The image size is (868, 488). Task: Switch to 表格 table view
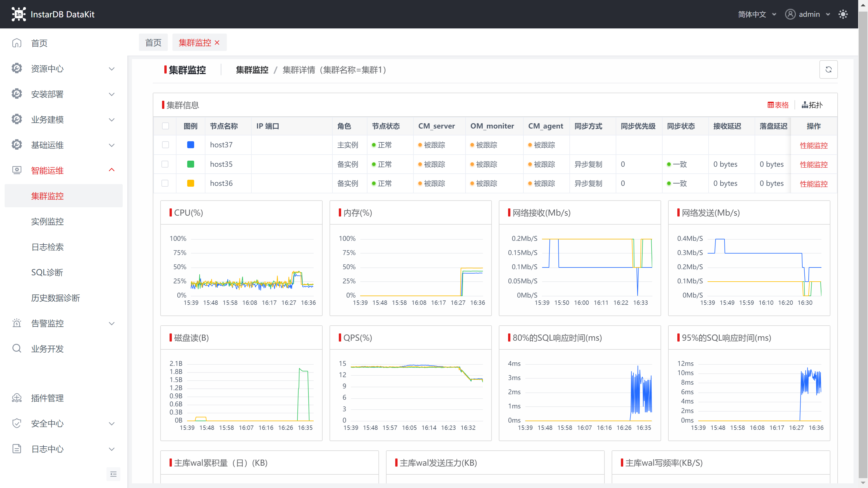click(778, 105)
